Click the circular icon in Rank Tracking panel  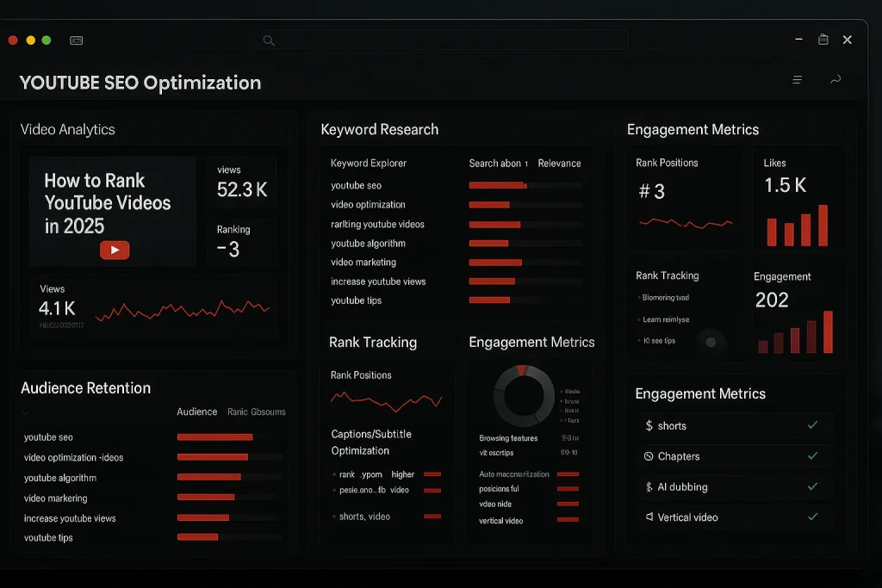pos(711,343)
